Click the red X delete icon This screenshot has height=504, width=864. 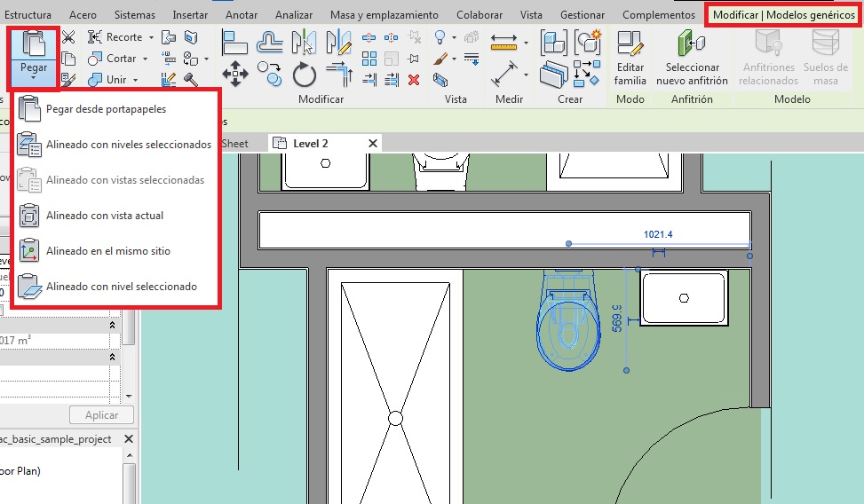coord(413,80)
